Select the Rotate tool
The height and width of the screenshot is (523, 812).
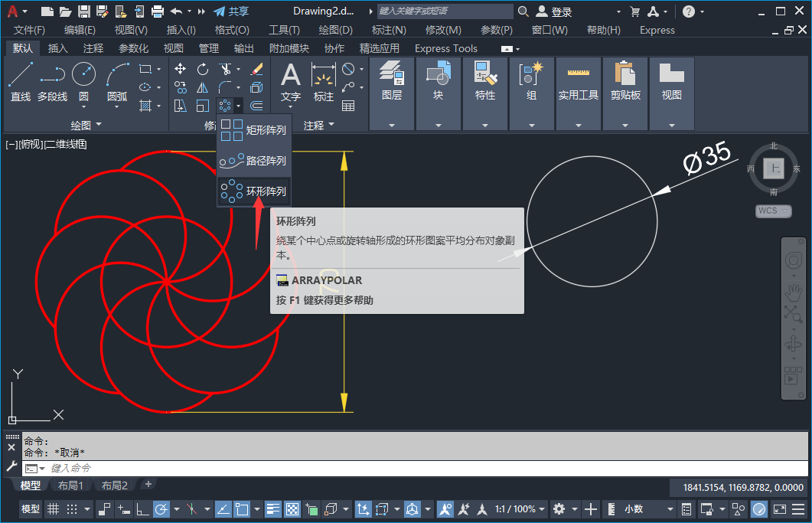click(x=203, y=68)
